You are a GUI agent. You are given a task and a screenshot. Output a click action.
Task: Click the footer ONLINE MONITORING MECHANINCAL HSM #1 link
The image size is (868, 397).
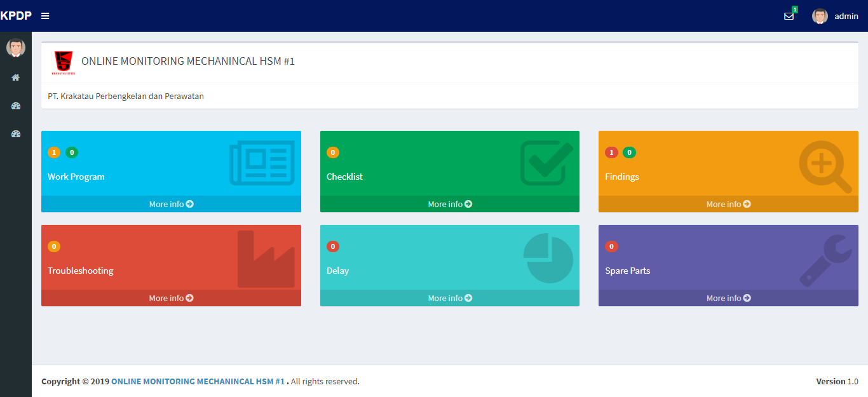198,382
